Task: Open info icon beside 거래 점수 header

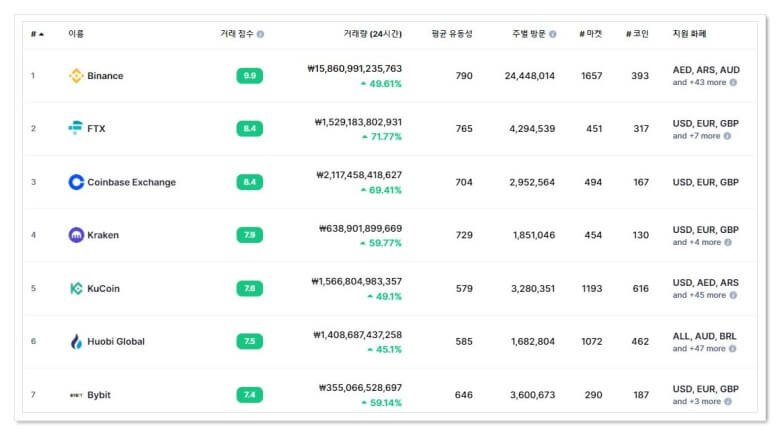Action: pyautogui.click(x=260, y=34)
